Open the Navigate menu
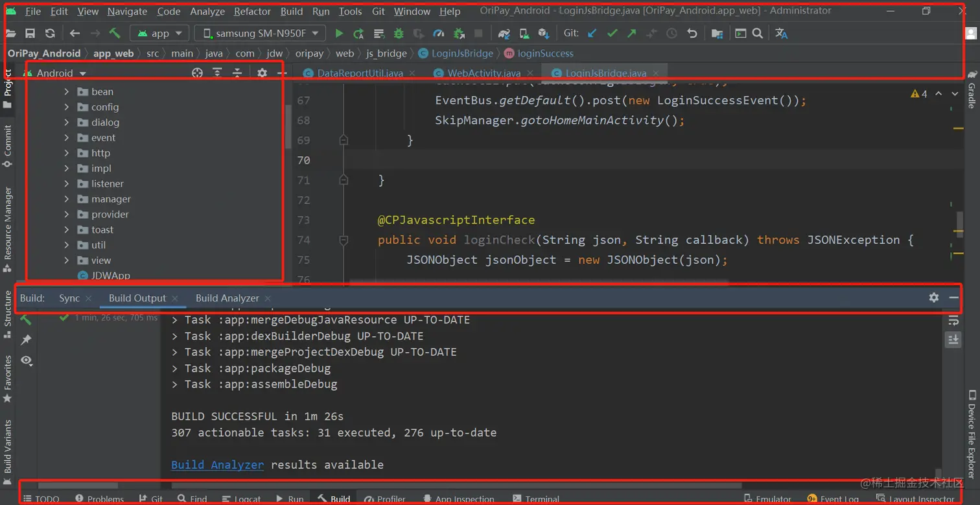Viewport: 980px width, 505px height. click(x=127, y=11)
